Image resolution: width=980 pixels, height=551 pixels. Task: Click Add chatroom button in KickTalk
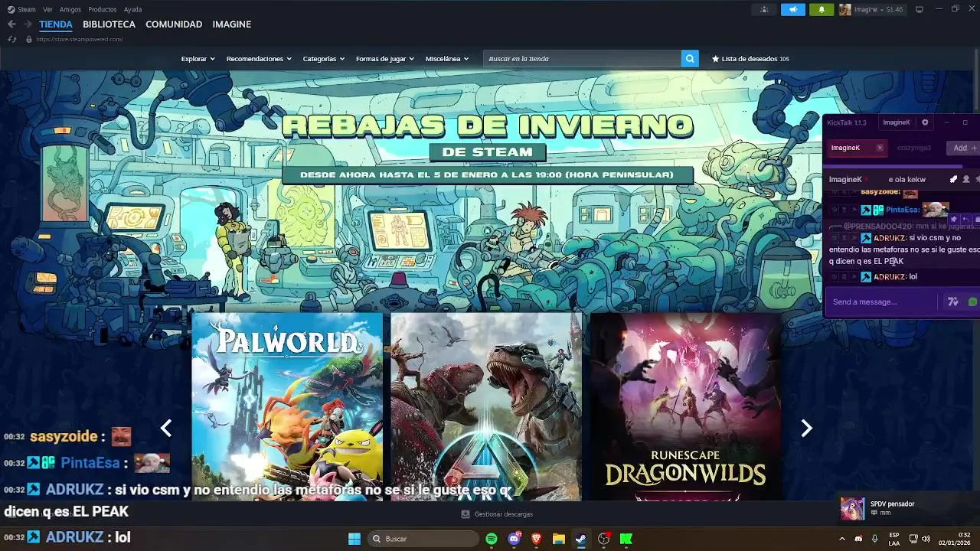coord(964,148)
